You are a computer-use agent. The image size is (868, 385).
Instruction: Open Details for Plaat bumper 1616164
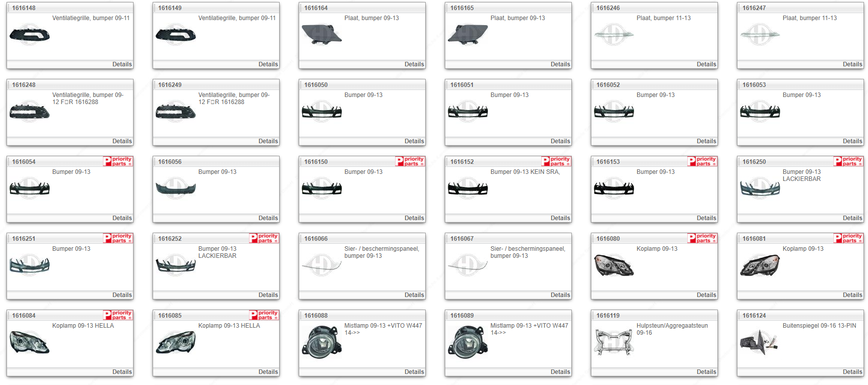414,64
